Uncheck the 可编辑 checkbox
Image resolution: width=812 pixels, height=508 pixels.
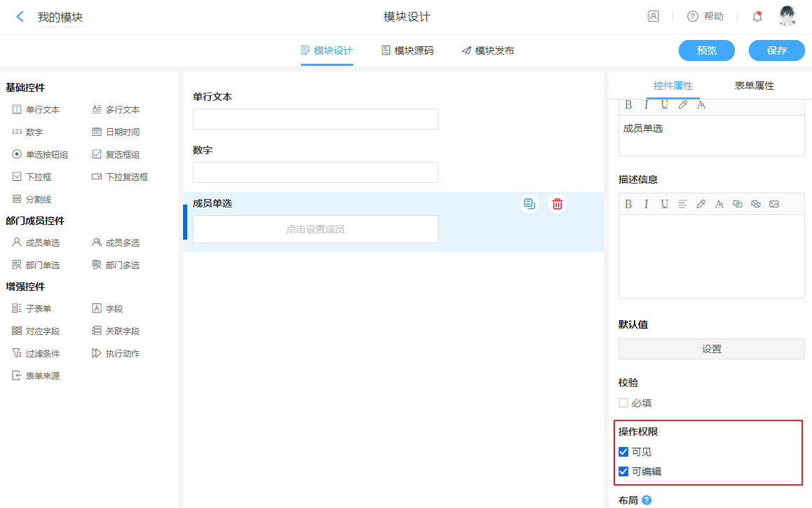623,472
